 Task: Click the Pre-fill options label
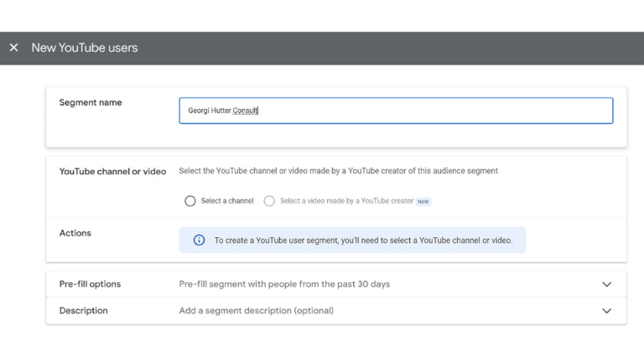90,284
